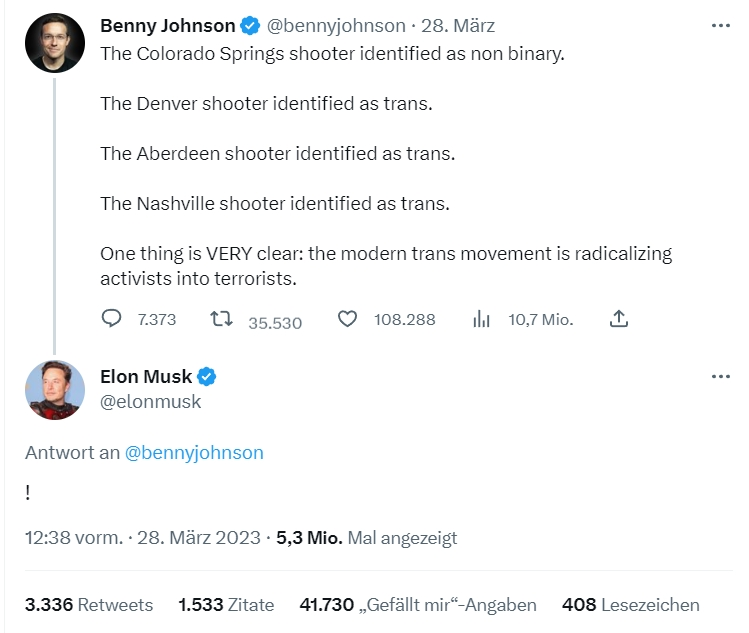
Task: Open the Elon Musk display name link
Action: point(146,377)
